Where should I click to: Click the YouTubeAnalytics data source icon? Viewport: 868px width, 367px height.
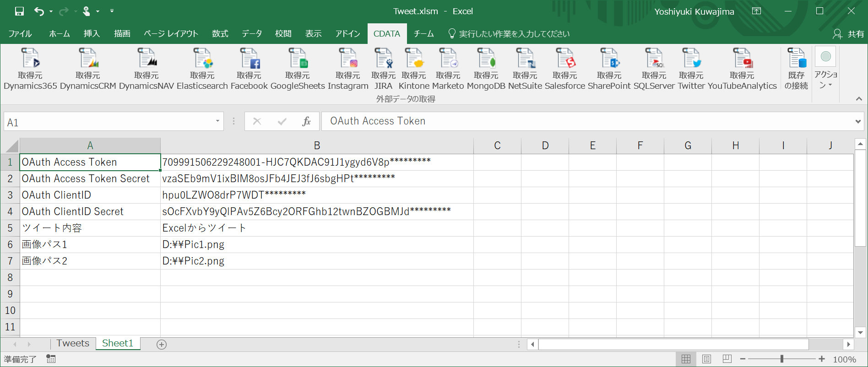742,69
